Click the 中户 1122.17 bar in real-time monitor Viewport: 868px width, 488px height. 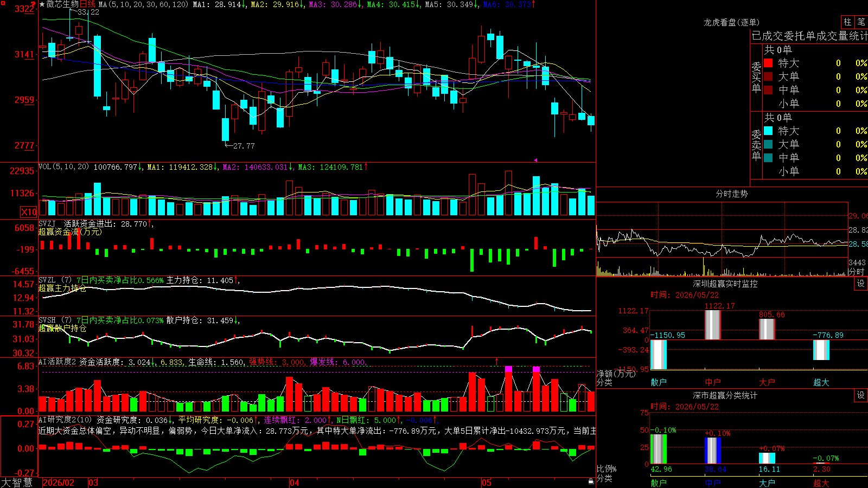(x=713, y=325)
